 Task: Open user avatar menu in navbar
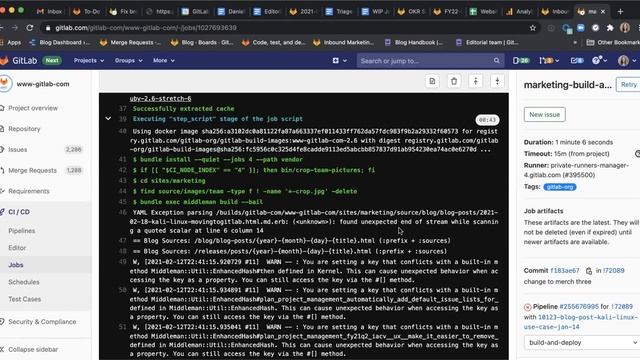coord(627,60)
